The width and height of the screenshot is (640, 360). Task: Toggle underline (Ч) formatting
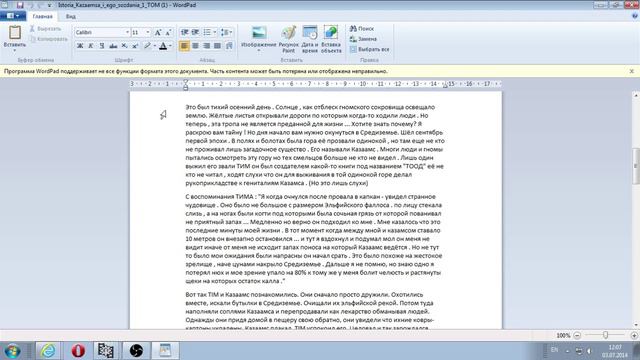(102, 46)
